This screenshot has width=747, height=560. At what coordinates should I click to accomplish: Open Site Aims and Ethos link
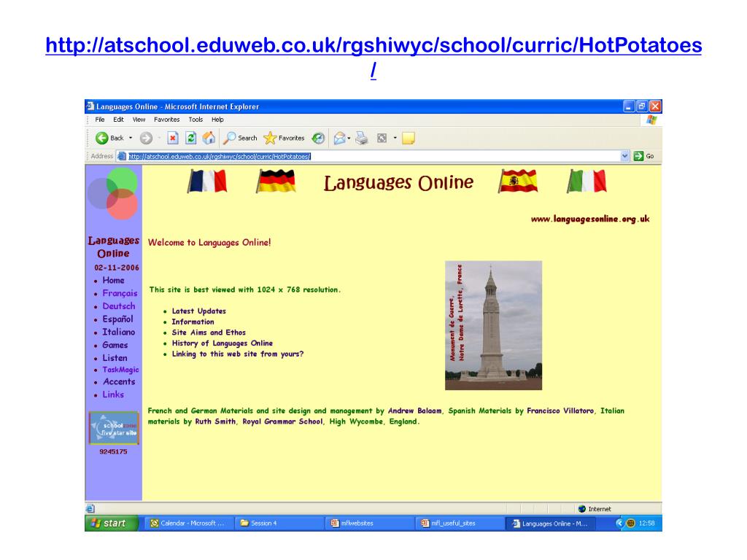209,332
